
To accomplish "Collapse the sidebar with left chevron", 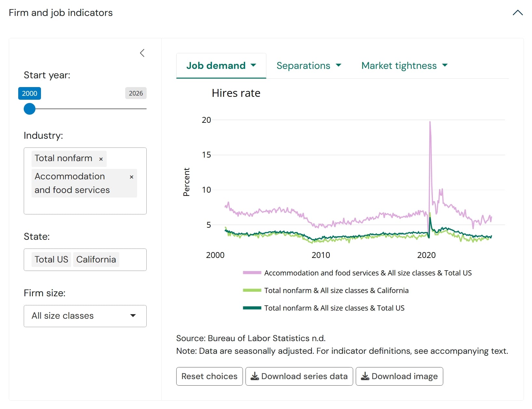I will coord(142,53).
